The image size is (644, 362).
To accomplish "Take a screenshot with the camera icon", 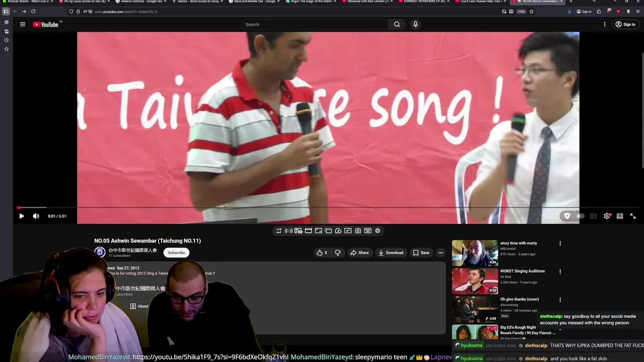I will click(358, 231).
